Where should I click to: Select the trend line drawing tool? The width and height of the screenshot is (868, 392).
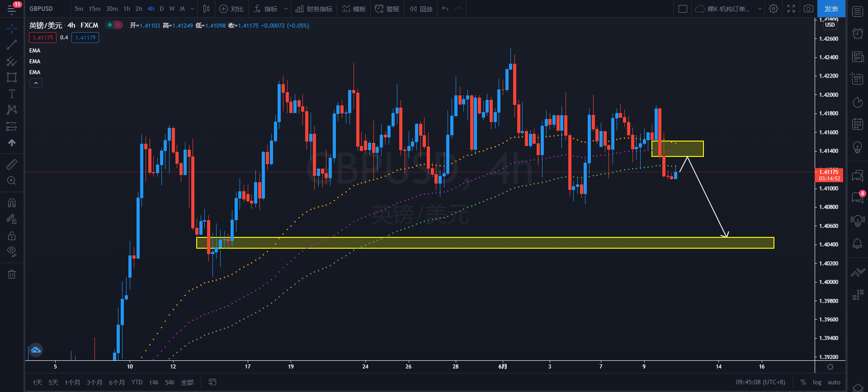(12, 45)
